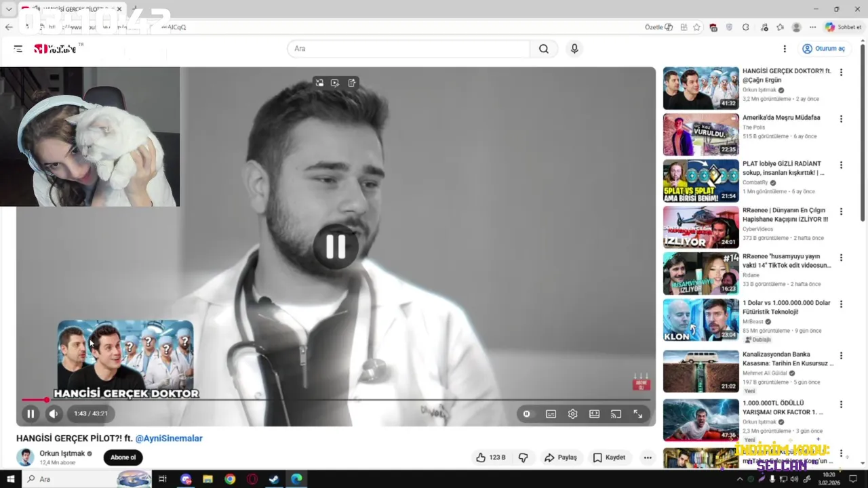Open options menu for husamyuyu yayın vakti video
Viewport: 868px width, 488px height.
pyautogui.click(x=841, y=258)
